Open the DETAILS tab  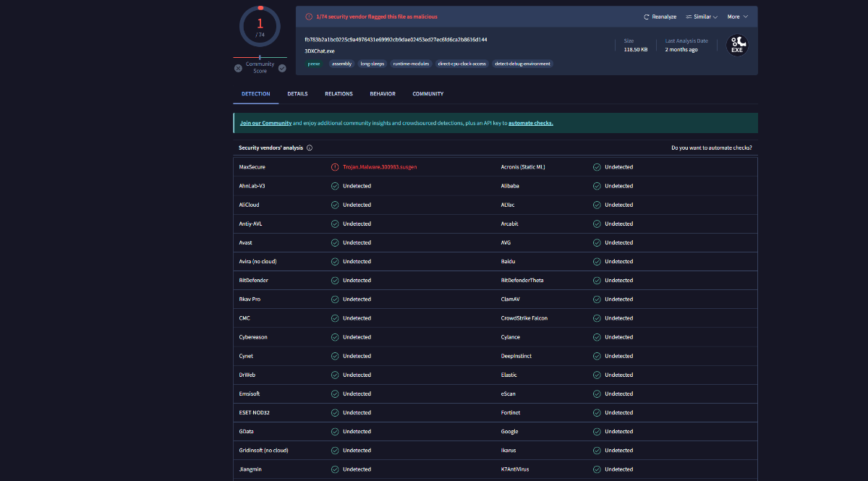[297, 94]
